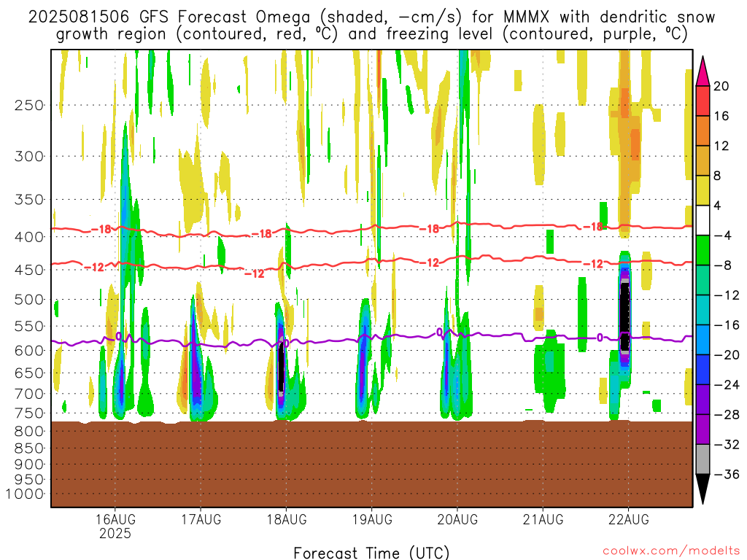
Task: Click the color bar value 4
Action: point(718,206)
